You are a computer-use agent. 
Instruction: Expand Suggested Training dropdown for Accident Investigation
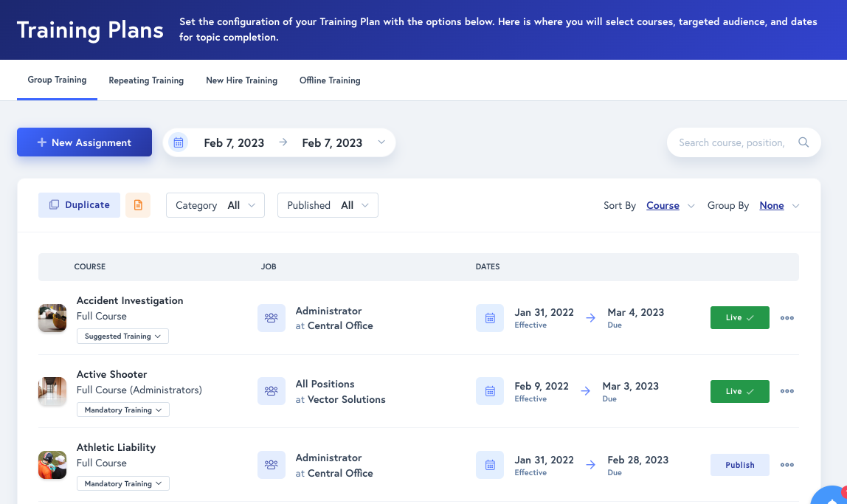coord(122,336)
